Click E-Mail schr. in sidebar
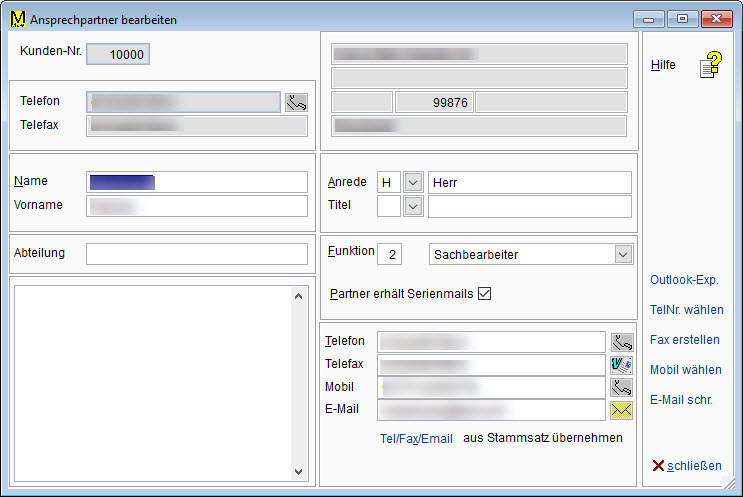 pyautogui.click(x=681, y=400)
